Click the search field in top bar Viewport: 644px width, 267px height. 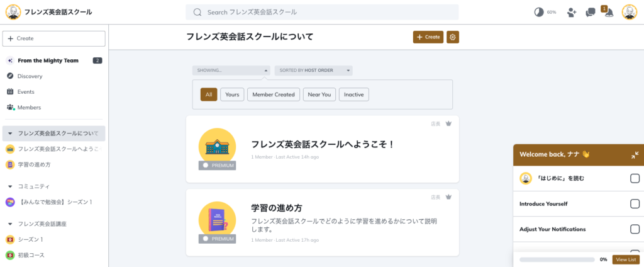tap(322, 12)
